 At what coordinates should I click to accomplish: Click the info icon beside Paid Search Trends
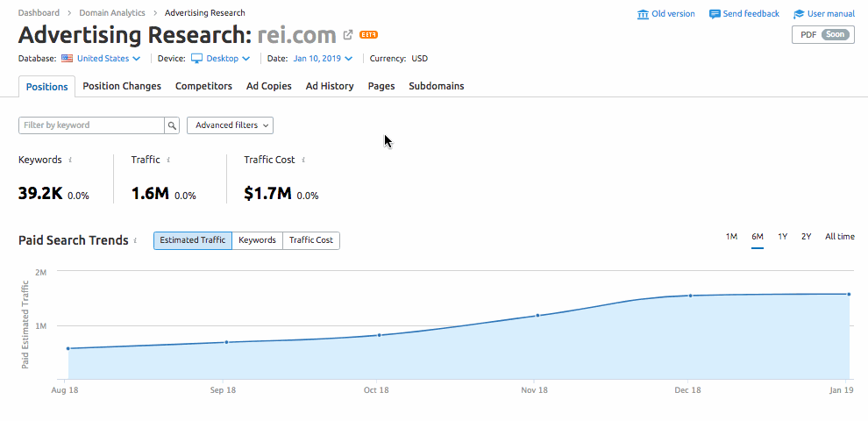pyautogui.click(x=136, y=240)
